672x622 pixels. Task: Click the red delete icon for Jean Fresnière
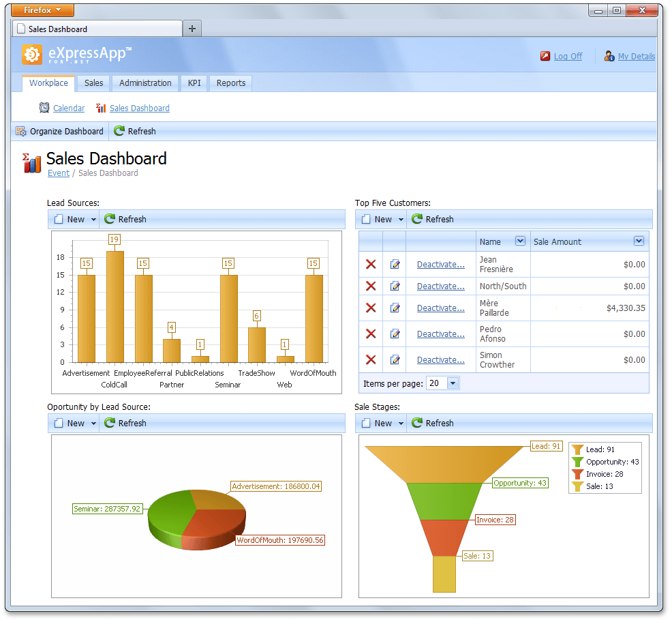371,265
